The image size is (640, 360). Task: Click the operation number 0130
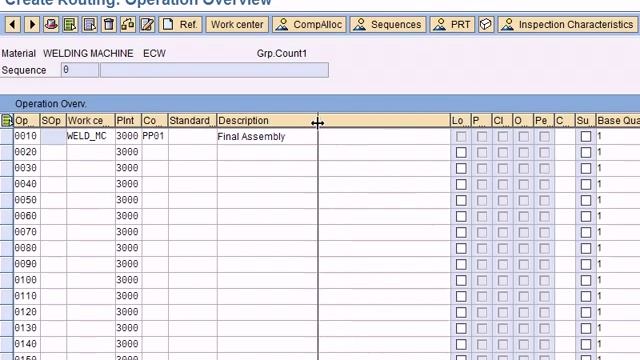26,328
